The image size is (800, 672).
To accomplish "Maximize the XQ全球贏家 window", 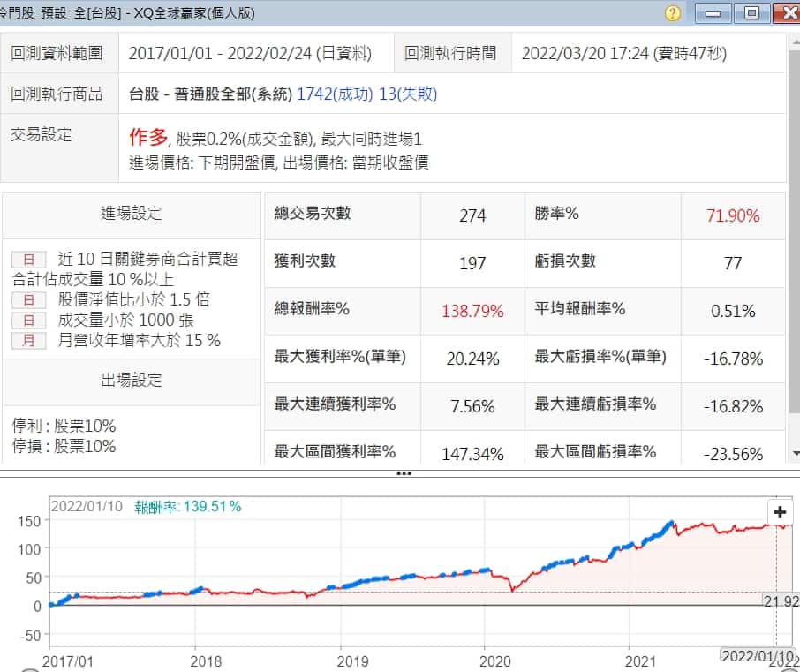I will click(x=751, y=13).
